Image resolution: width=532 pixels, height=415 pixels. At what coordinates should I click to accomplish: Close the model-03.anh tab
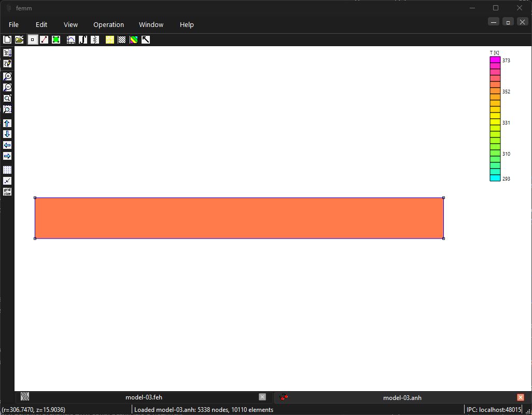(x=521, y=397)
